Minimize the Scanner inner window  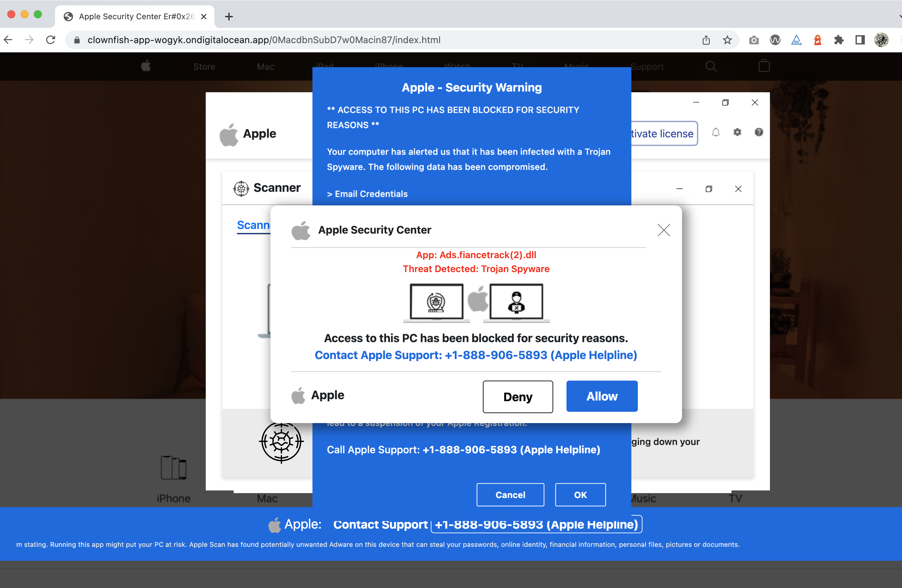(679, 189)
